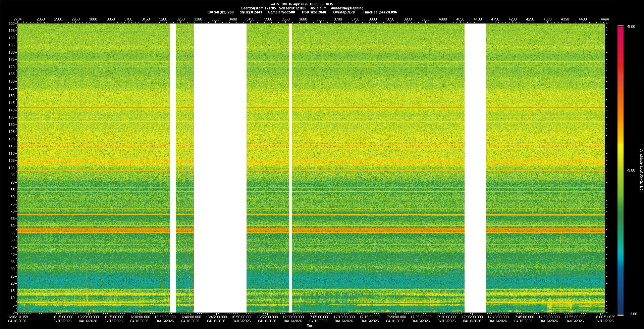This screenshot has height=329, width=644.
Task: Click the -9.00 color scale midpoint label
Action: pos(631,170)
